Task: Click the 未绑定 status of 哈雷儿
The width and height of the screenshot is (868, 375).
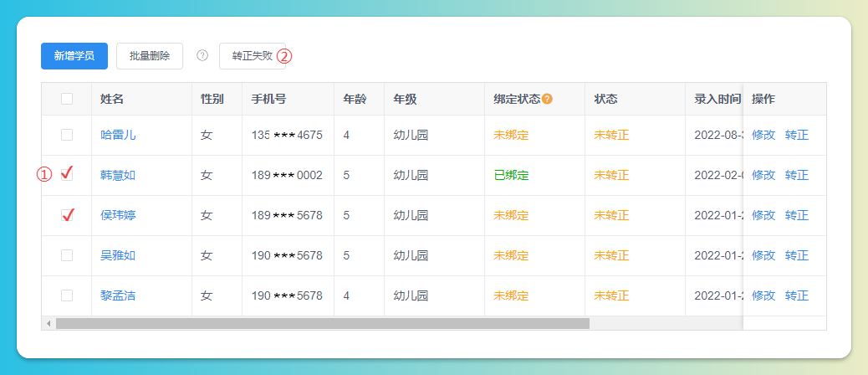Action: click(x=511, y=135)
